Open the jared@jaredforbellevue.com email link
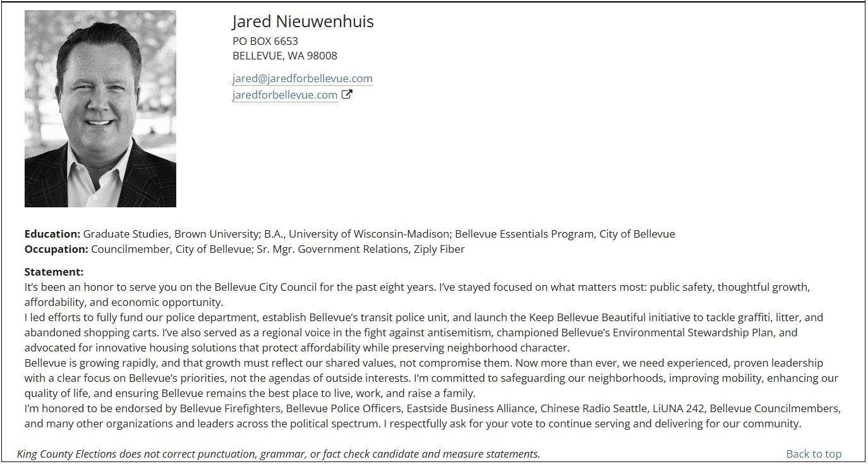This screenshot has width=868, height=464. point(302,78)
